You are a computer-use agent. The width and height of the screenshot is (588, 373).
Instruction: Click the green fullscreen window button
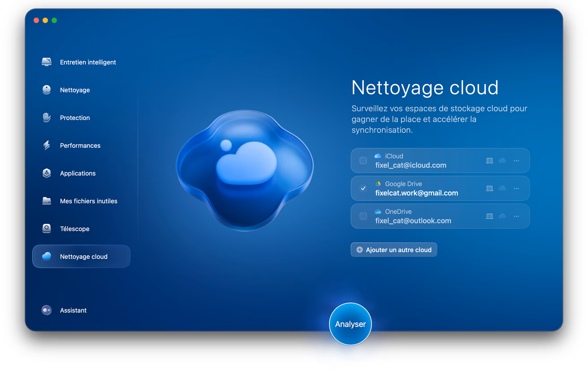tap(54, 20)
